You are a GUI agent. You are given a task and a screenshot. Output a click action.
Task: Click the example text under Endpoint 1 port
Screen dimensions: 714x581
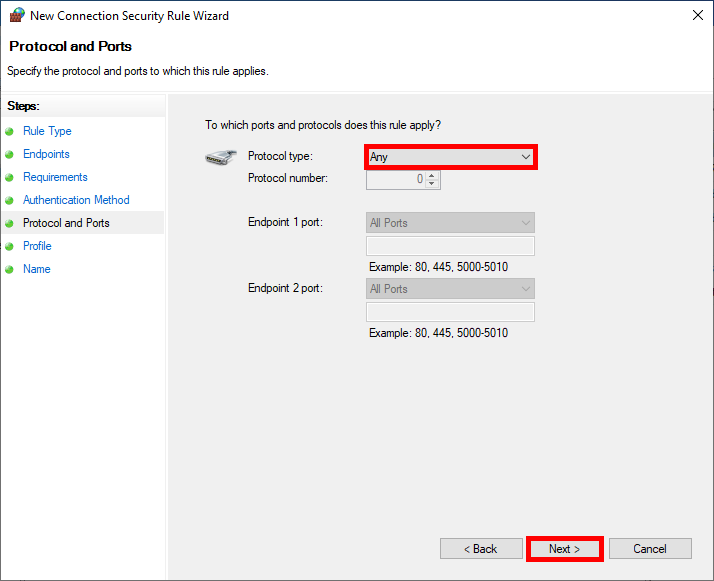point(439,267)
